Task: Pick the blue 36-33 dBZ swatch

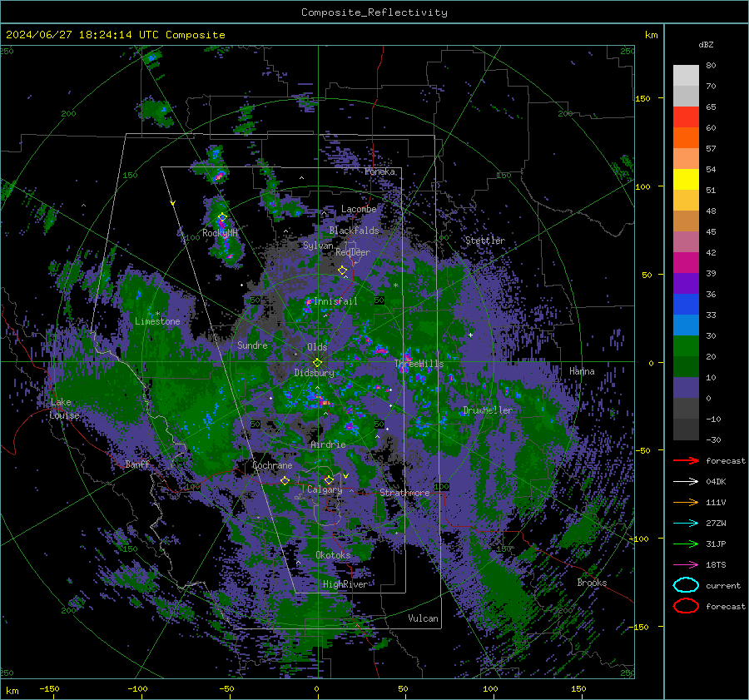Action: [x=686, y=305]
